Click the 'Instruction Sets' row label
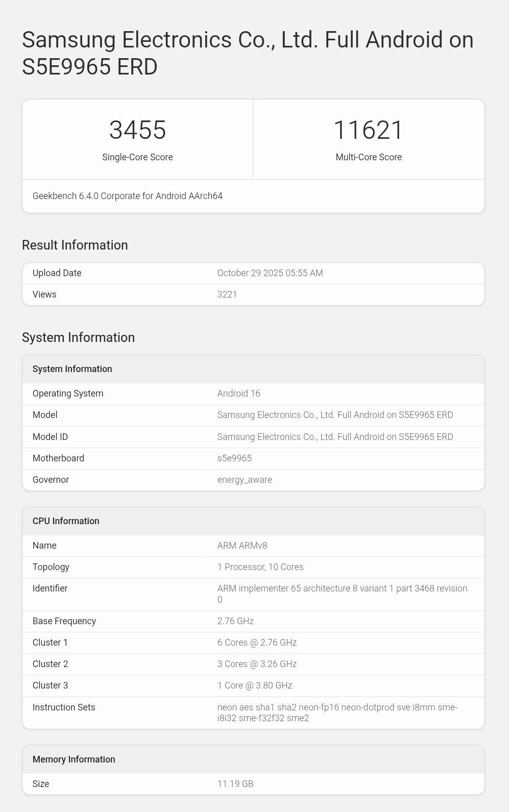Image resolution: width=509 pixels, height=812 pixels. [x=64, y=707]
